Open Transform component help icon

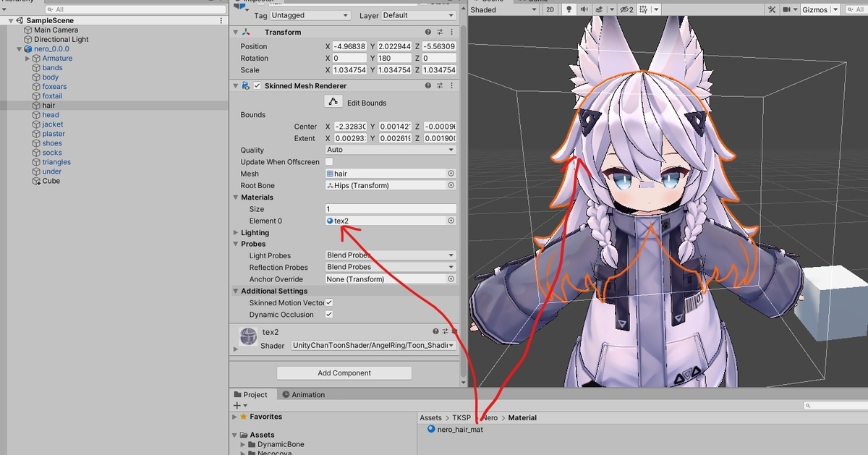click(429, 32)
